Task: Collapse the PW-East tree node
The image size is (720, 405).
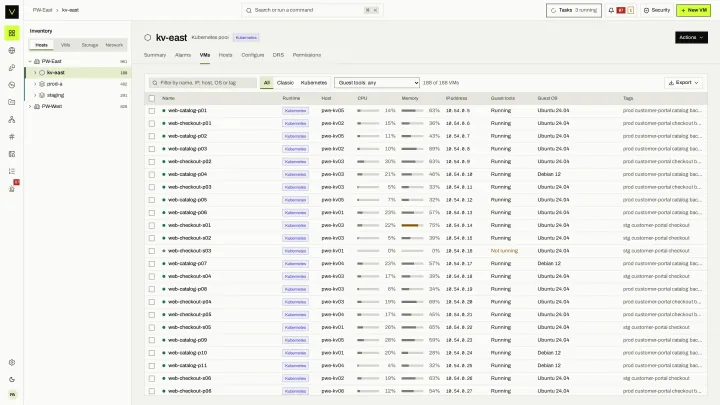Action: pyautogui.click(x=30, y=61)
